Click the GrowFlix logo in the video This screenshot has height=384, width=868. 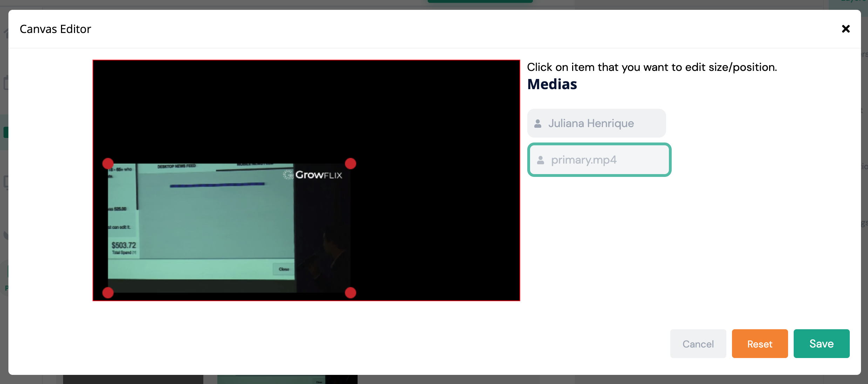pyautogui.click(x=313, y=175)
